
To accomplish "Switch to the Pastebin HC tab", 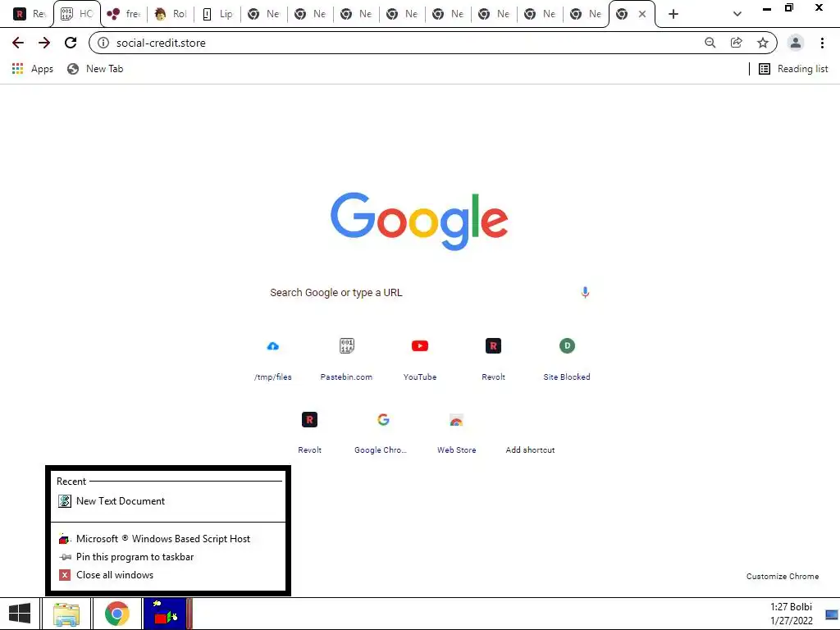I will tap(76, 14).
